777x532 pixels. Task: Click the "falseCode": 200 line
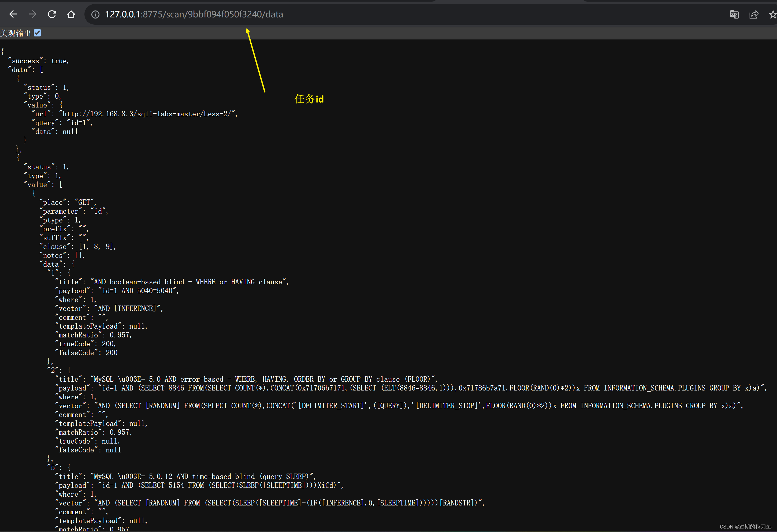coord(87,352)
